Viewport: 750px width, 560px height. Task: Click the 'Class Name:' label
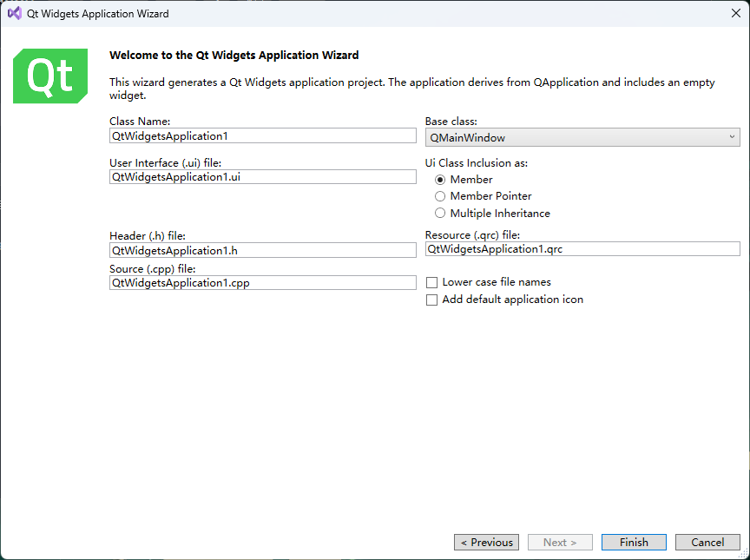coord(140,122)
